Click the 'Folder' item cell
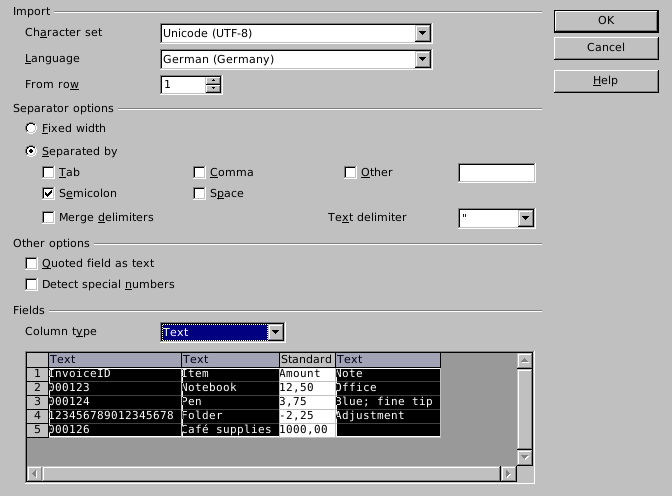The height and width of the screenshot is (496, 672). pos(230,415)
